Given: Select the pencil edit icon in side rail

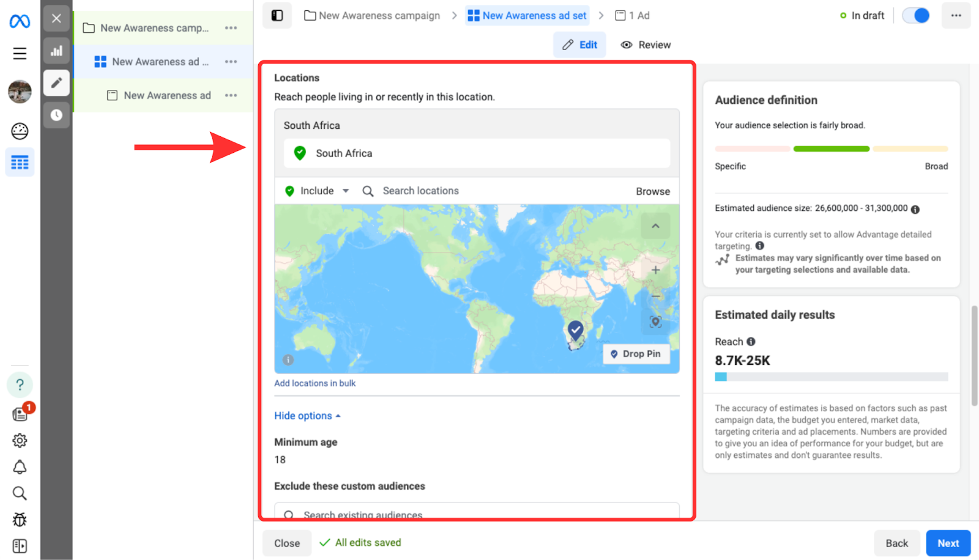Looking at the screenshot, I should tap(56, 83).
